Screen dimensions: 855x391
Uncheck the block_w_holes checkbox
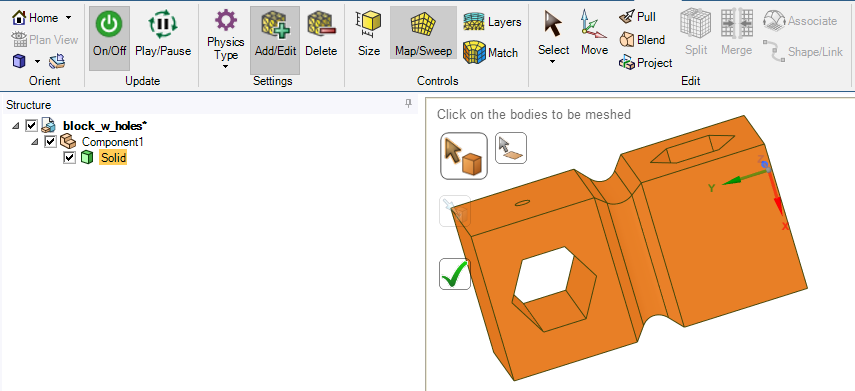point(32,126)
